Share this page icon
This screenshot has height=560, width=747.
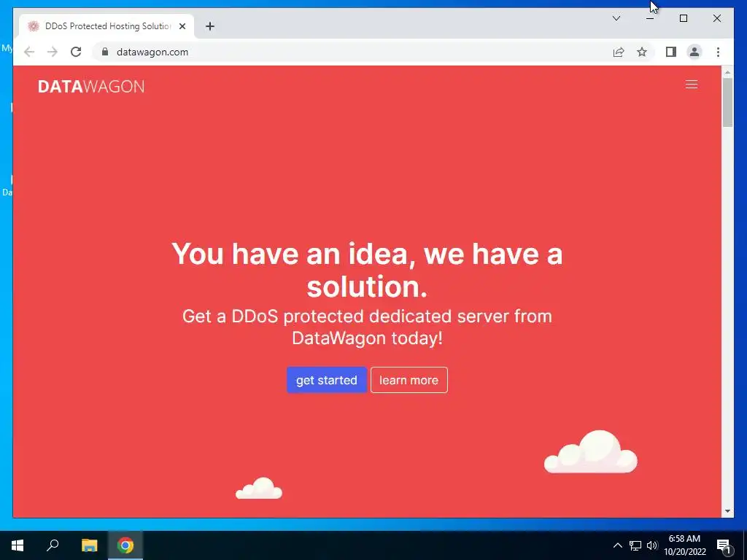[x=619, y=52]
